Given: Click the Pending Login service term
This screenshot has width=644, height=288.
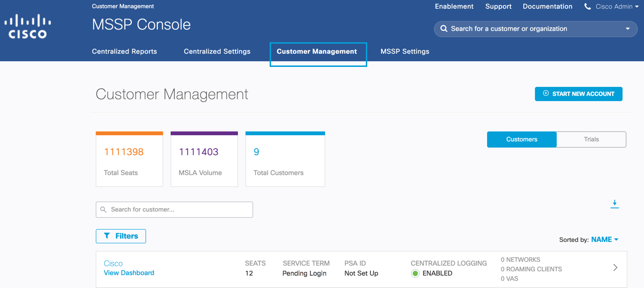Looking at the screenshot, I should 304,273.
